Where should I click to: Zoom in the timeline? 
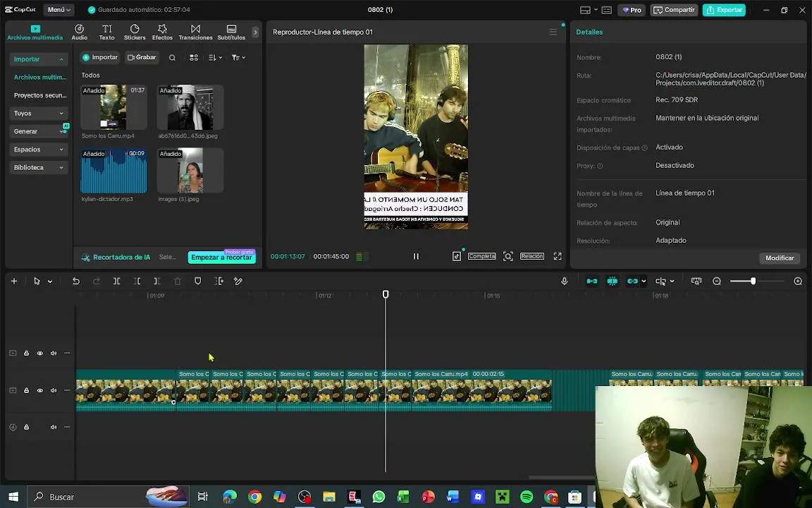[x=798, y=281]
